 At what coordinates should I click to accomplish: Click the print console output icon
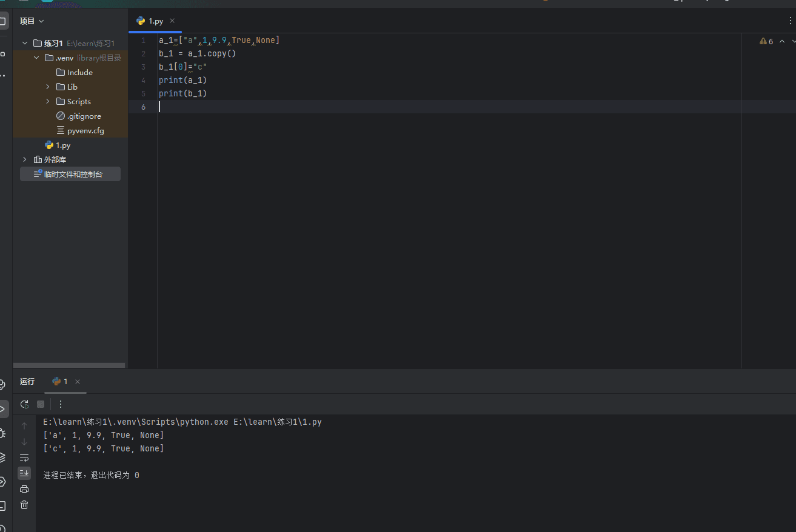(24, 489)
